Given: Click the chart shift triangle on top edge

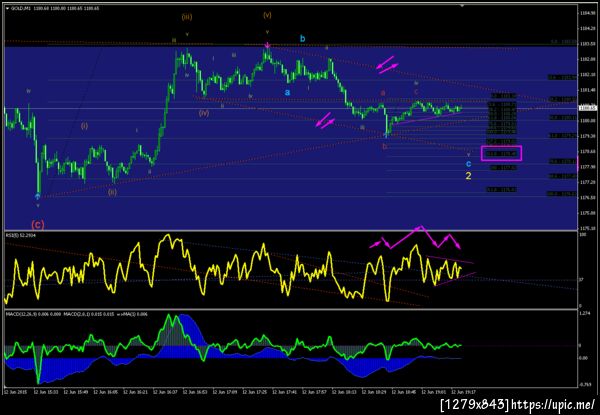Looking at the screenshot, I should pyautogui.click(x=462, y=6).
